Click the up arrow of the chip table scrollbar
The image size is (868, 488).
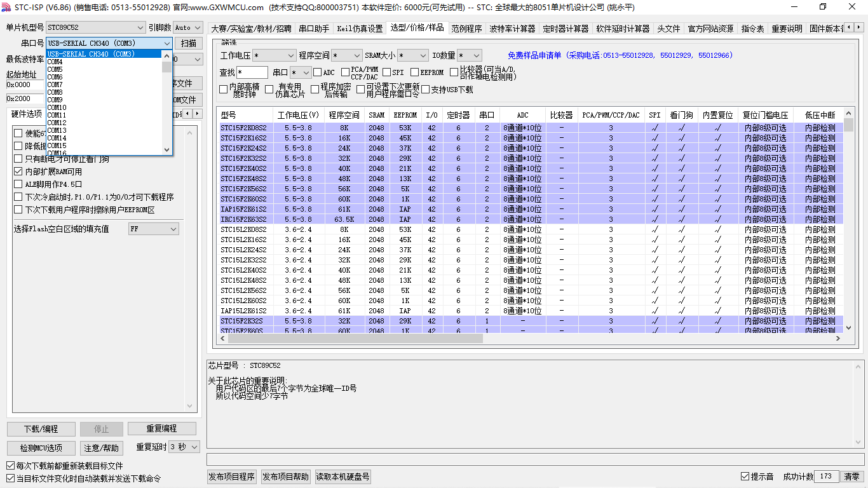848,113
